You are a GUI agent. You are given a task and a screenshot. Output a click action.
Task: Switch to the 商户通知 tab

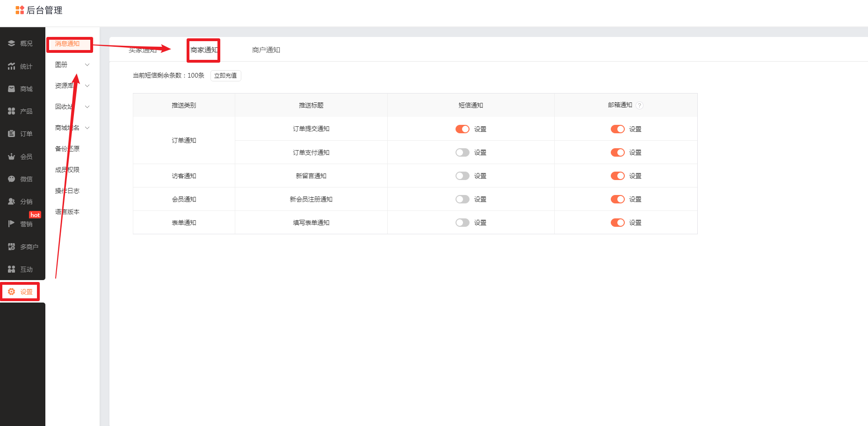point(266,50)
